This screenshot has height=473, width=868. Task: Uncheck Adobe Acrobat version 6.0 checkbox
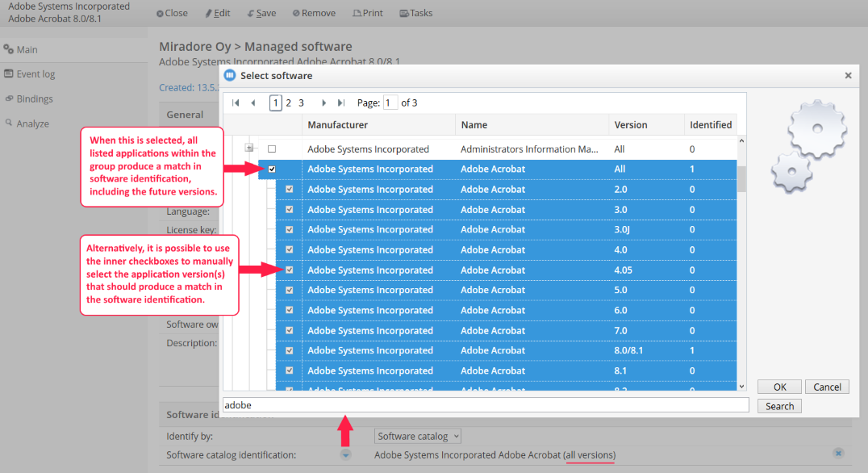[290, 310]
